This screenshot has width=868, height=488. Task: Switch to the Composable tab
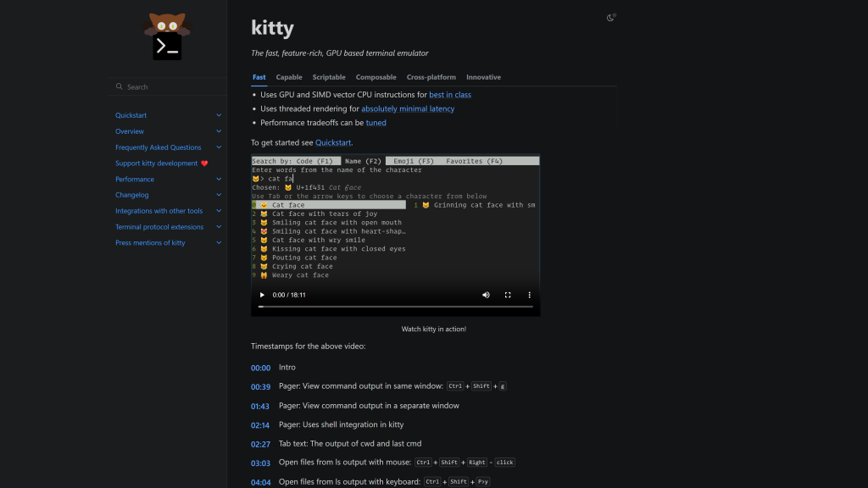(x=376, y=77)
